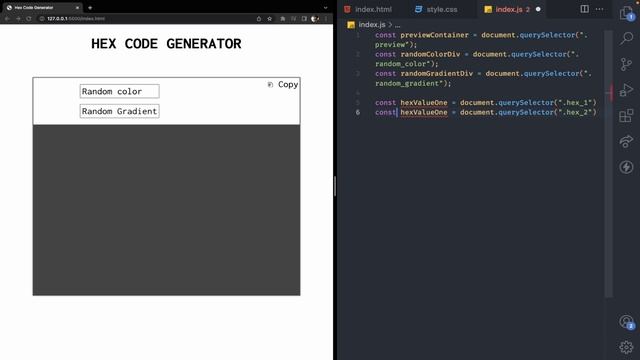This screenshot has width=640, height=360.
Task: Split the editor to the right
Action: click(x=584, y=9)
